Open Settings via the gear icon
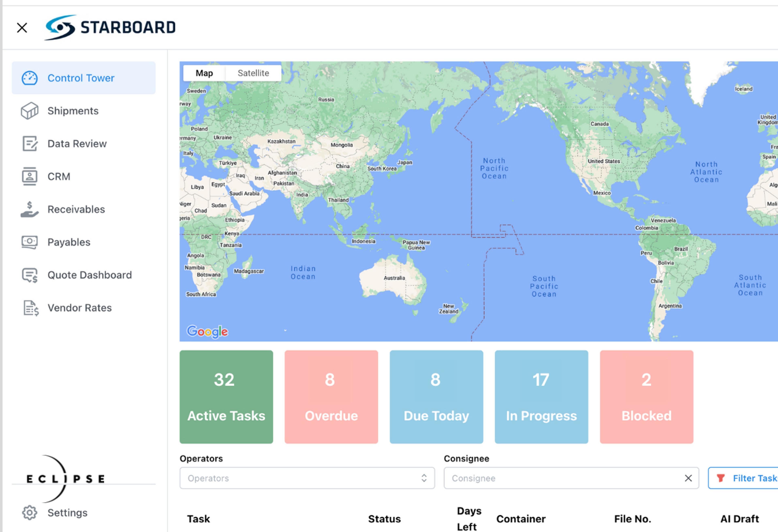The width and height of the screenshot is (778, 532). [29, 513]
